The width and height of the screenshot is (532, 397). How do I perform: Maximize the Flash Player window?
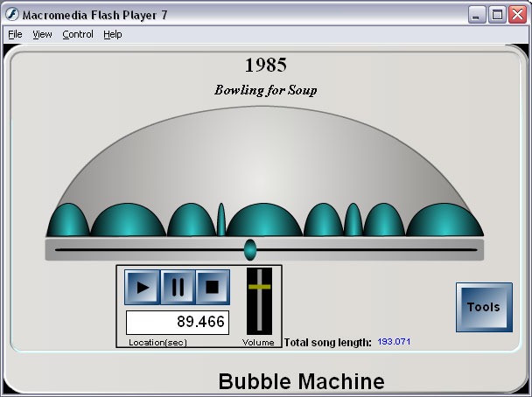coord(497,15)
